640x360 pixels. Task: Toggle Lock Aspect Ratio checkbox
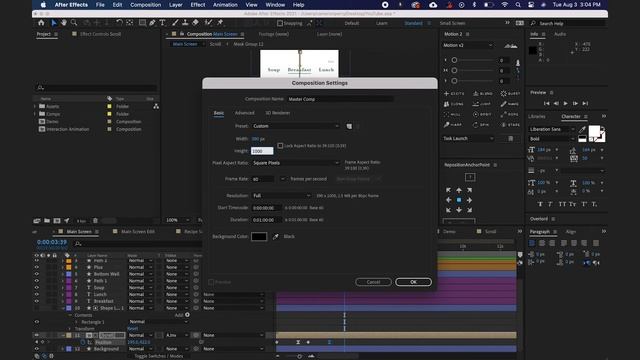280,145
